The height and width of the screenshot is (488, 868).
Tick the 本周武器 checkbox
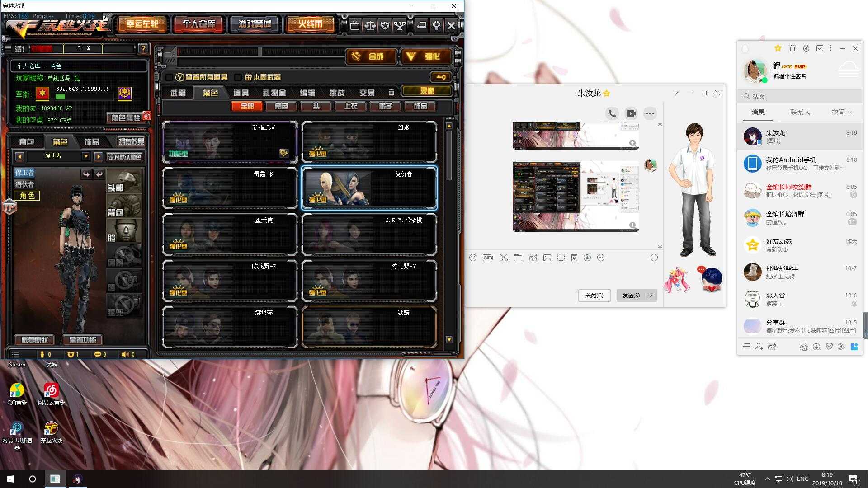point(238,77)
